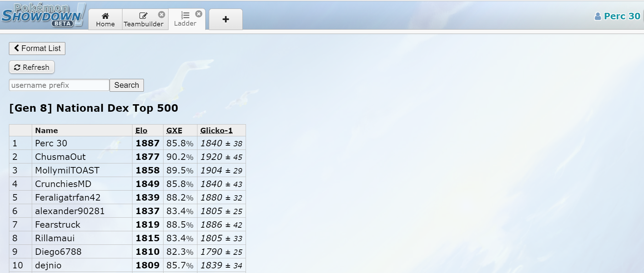Click the Glicko-1 value 1880 ± 32

221,198
